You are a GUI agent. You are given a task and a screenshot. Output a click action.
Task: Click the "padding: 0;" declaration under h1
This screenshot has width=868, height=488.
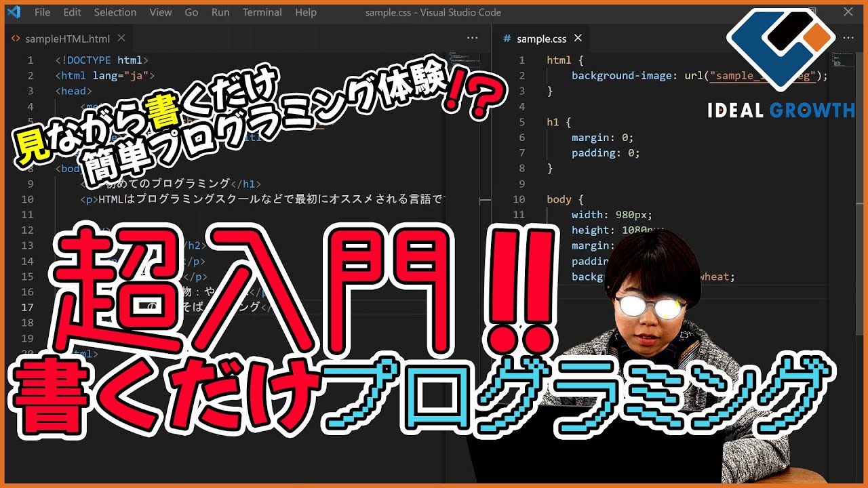(606, 153)
